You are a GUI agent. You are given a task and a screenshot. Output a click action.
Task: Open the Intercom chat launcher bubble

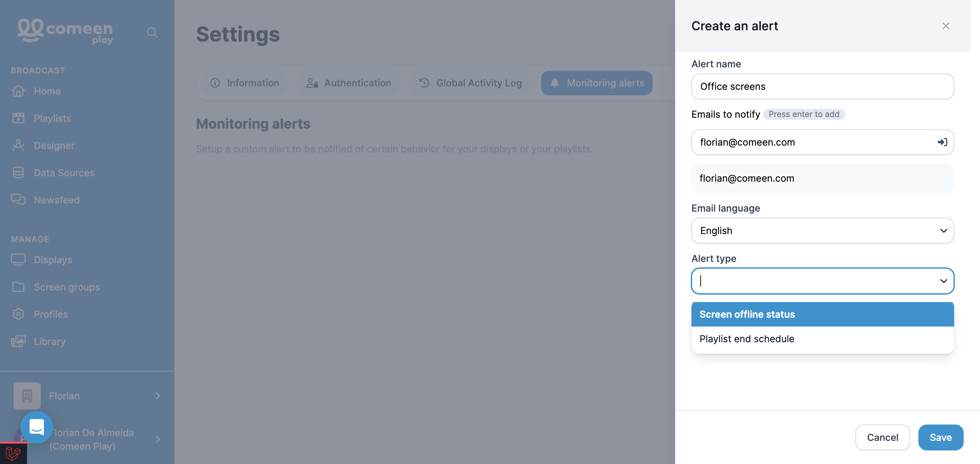pyautogui.click(x=36, y=427)
